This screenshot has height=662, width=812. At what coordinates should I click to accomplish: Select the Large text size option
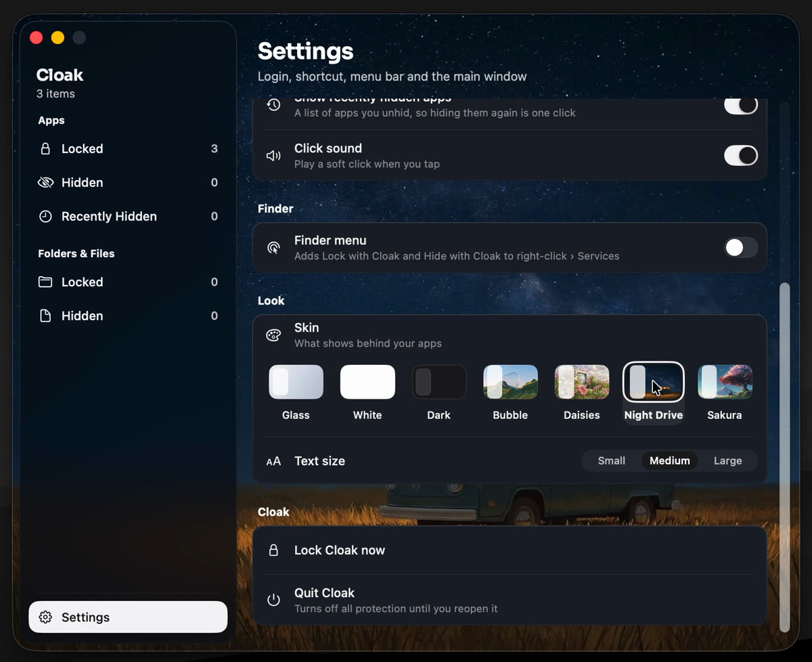[728, 461]
